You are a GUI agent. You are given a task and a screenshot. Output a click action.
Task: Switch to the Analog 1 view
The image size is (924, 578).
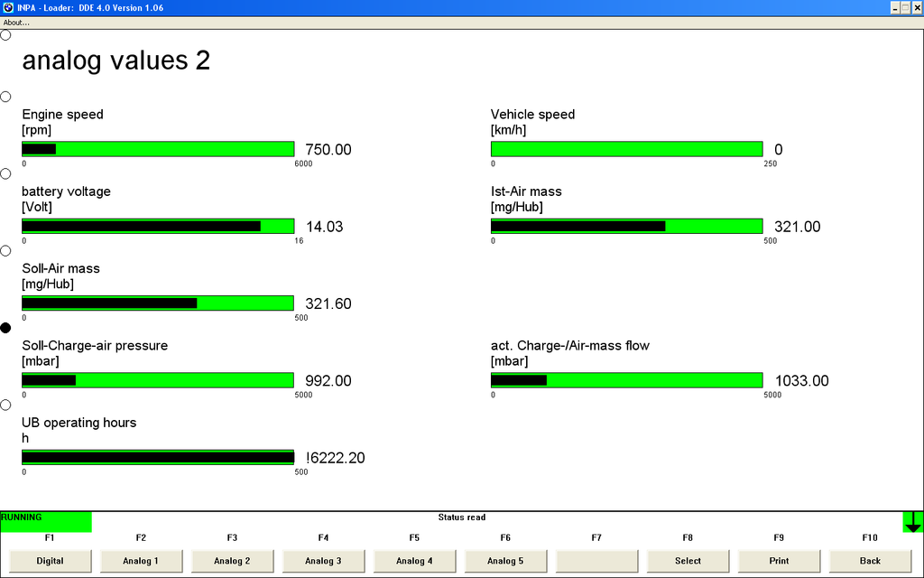pyautogui.click(x=141, y=561)
